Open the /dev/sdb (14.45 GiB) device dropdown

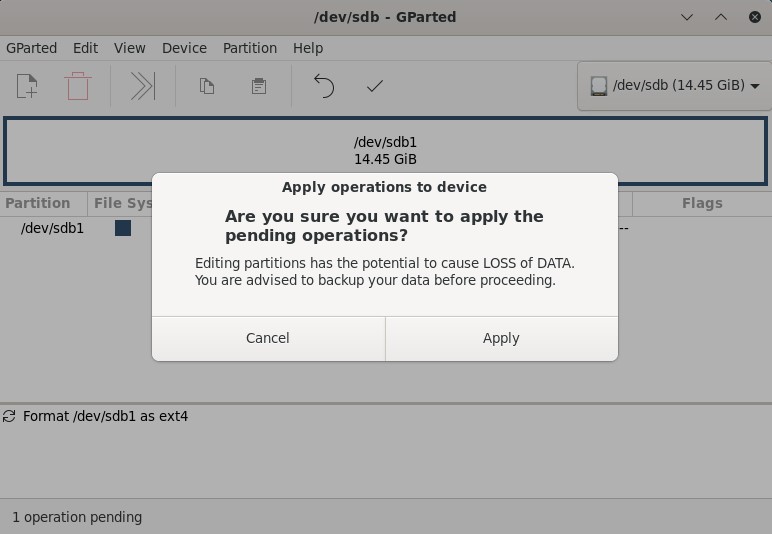(x=675, y=86)
